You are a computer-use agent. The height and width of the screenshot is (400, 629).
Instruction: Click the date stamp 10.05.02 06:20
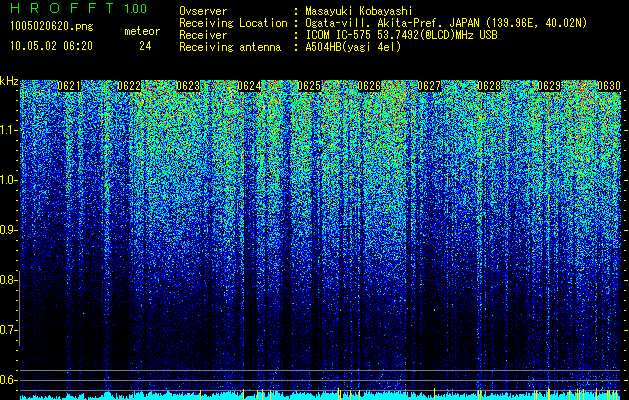point(51,46)
